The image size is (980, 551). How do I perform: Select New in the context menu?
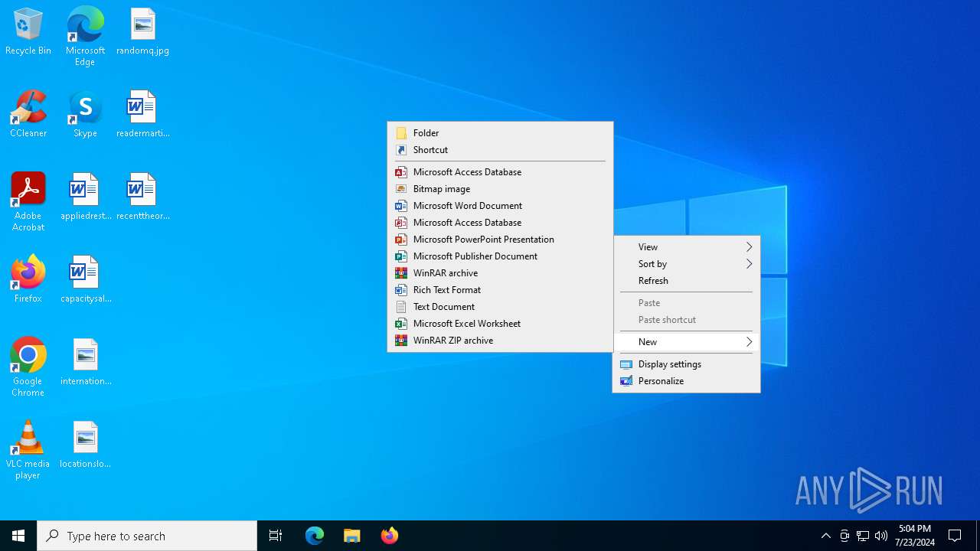tap(686, 342)
